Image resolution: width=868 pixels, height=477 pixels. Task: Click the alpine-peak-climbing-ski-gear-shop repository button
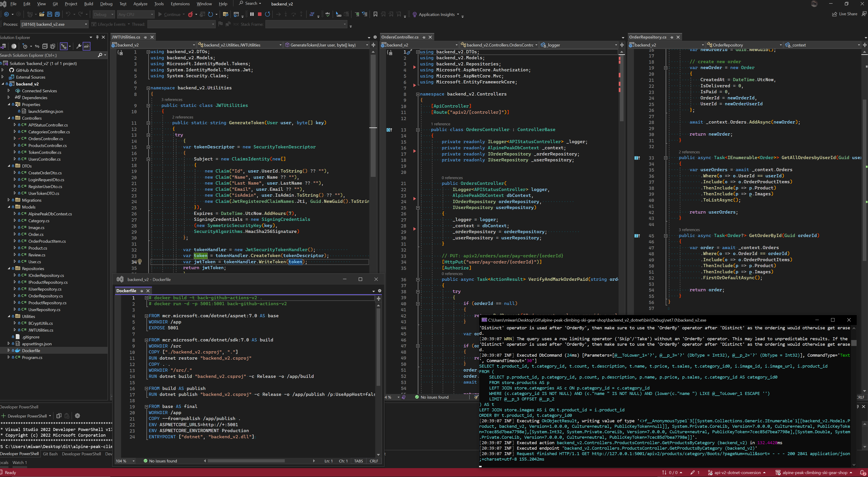pos(814,472)
